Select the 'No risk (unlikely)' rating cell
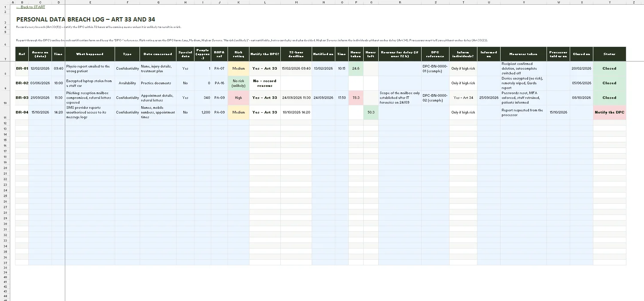 point(238,83)
